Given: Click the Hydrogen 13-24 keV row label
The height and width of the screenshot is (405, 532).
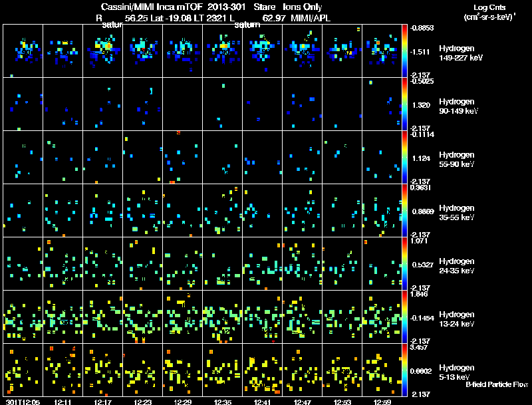Looking at the screenshot, I should (x=456, y=319).
